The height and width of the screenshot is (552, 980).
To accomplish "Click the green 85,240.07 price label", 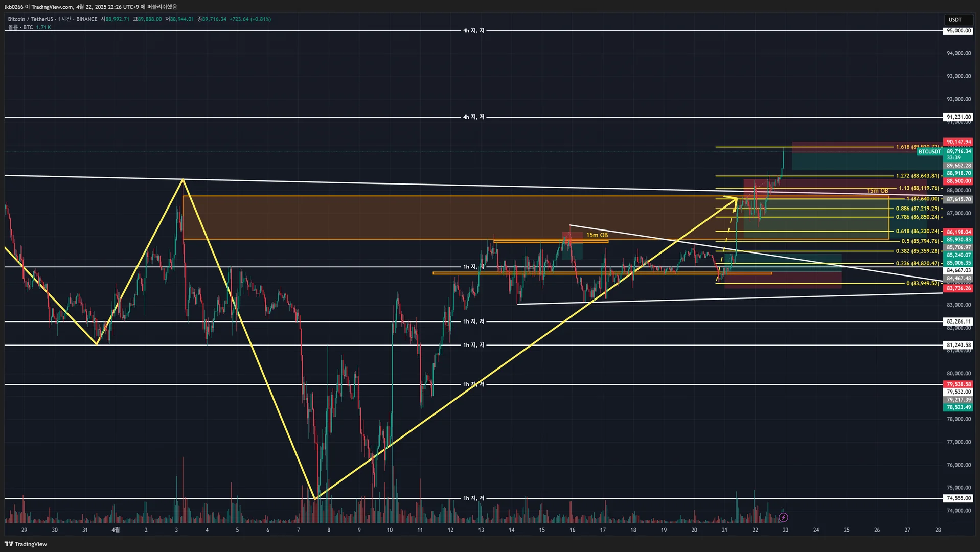I will [959, 255].
